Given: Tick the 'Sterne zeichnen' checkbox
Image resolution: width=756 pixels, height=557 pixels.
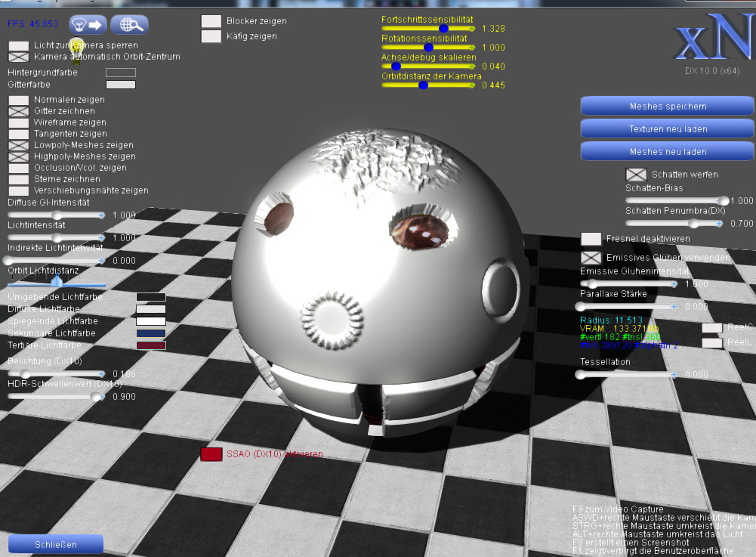Looking at the screenshot, I should click(19, 180).
